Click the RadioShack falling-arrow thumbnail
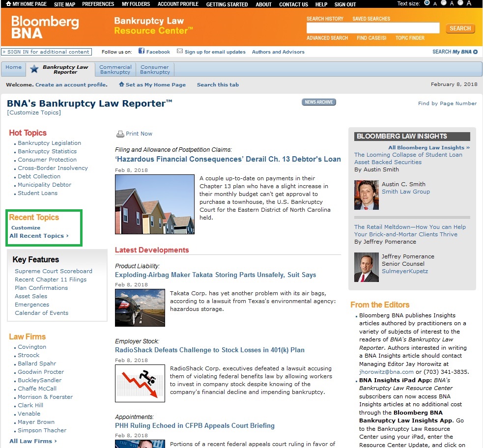 coord(140,383)
